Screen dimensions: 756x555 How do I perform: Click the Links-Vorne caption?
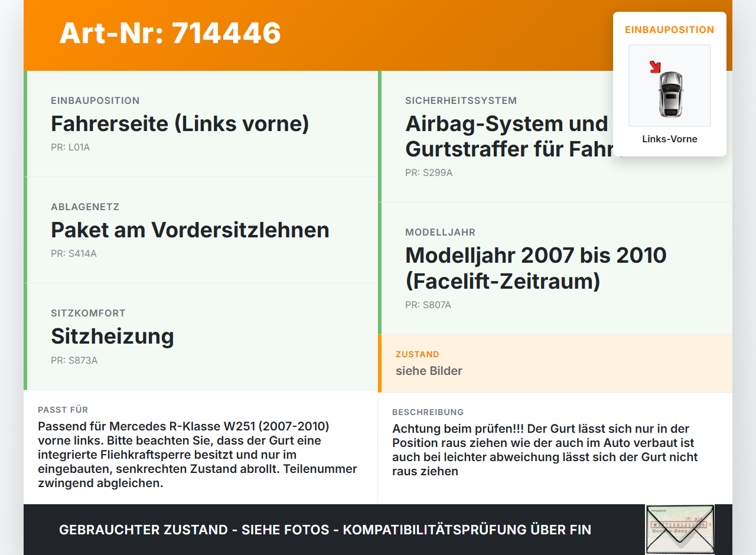pyautogui.click(x=670, y=139)
